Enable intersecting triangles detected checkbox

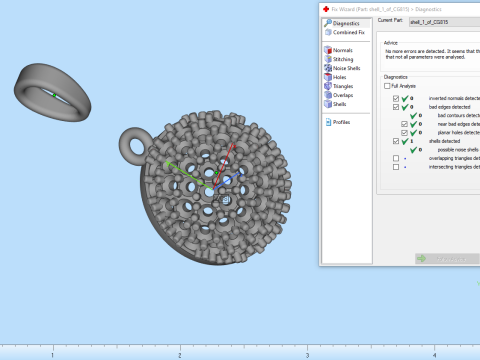(x=396, y=167)
